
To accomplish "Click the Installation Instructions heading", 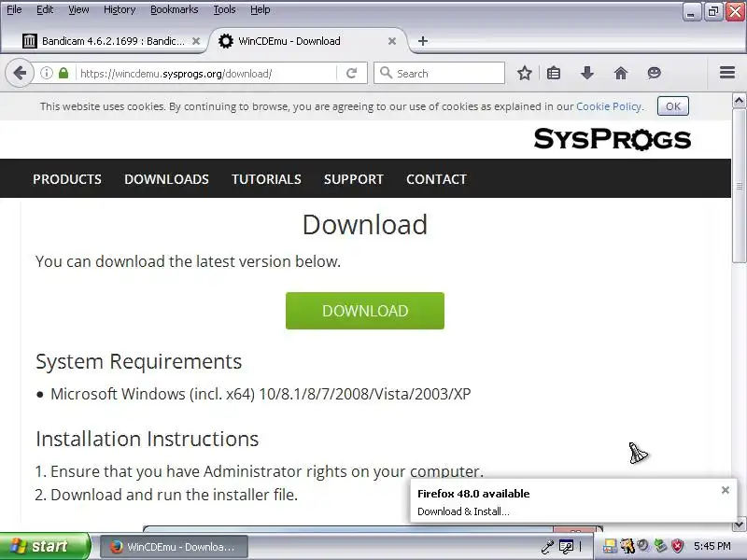I will tap(148, 439).
